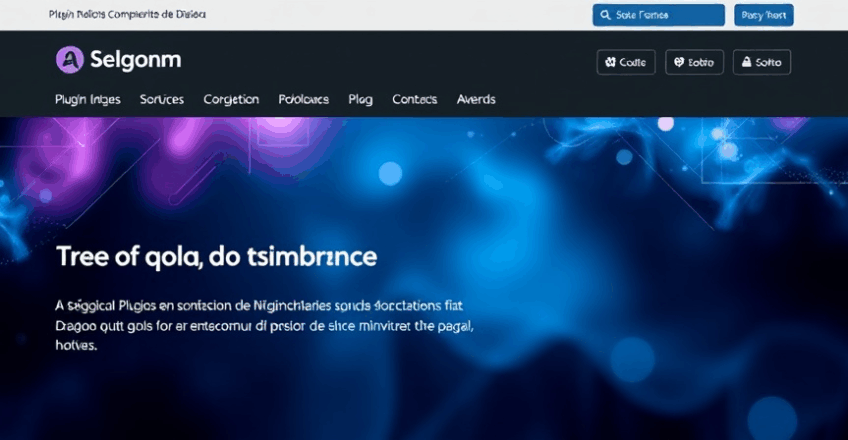The height and width of the screenshot is (440, 848).
Task: Open the Plugin Inges menu item
Action: click(x=88, y=99)
